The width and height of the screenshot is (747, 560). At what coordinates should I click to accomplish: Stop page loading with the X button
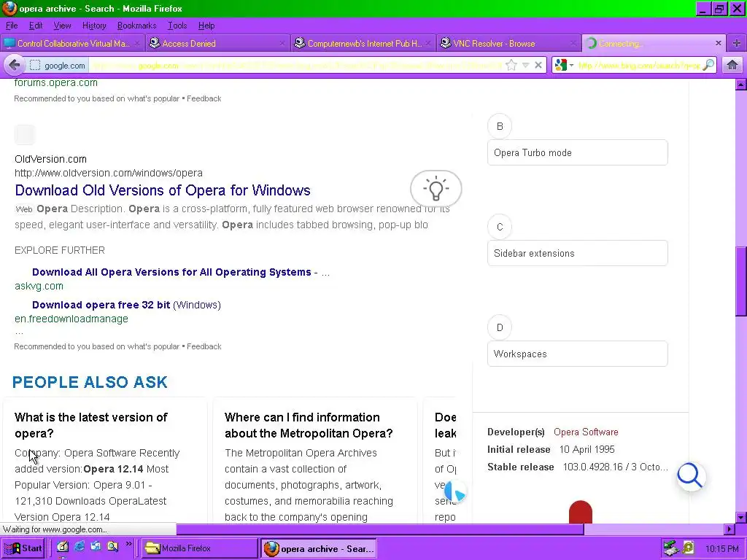tap(538, 65)
